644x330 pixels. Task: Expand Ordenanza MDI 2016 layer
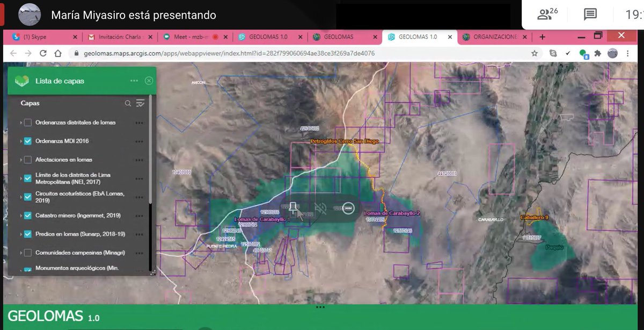[21, 141]
